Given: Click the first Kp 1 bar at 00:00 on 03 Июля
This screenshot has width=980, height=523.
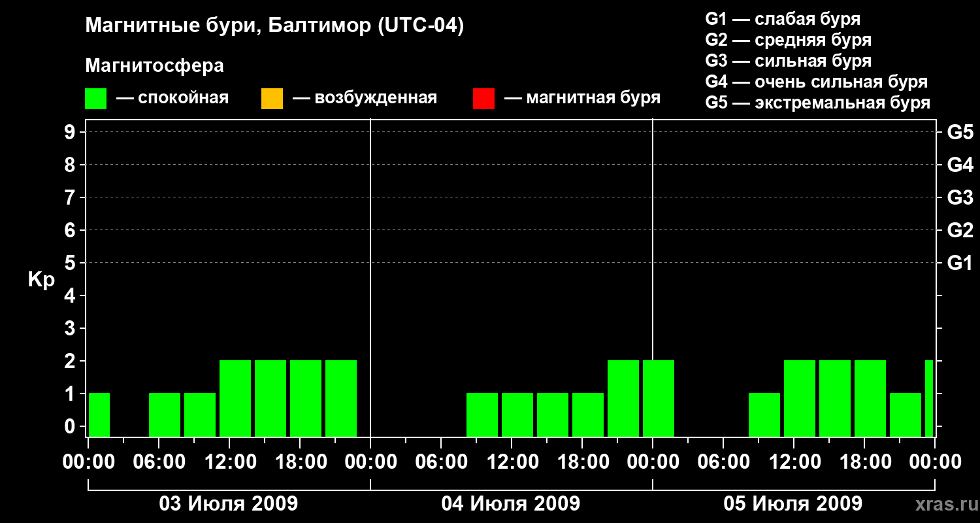Looking at the screenshot, I should coord(99,414).
